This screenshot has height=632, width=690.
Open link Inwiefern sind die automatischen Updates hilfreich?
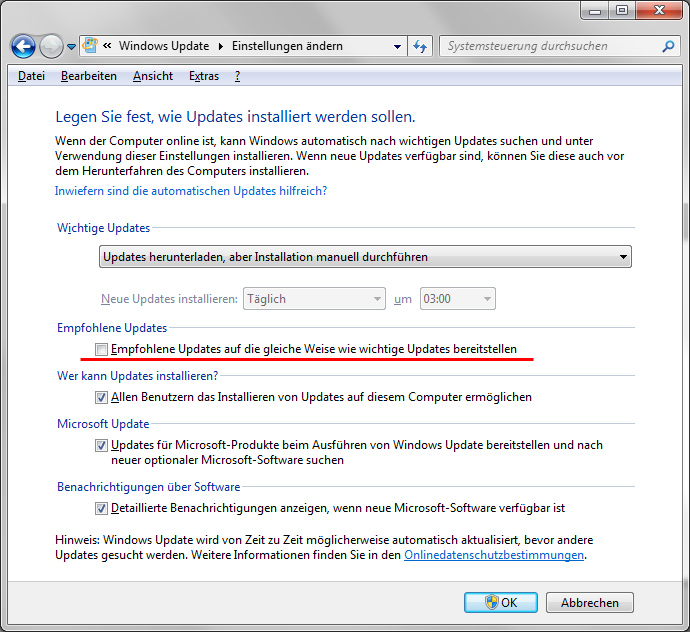pos(191,191)
